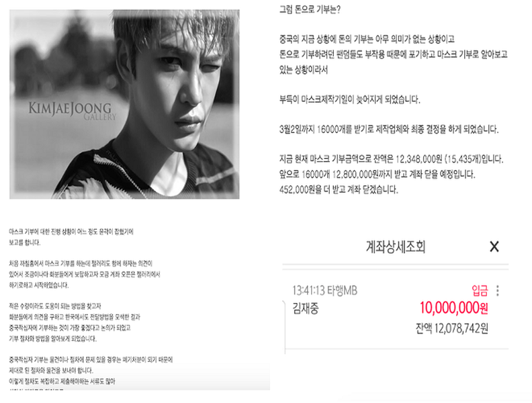Image resolution: width=532 pixels, height=403 pixels.
Task: Click the paragraph starting 마스크 기부에 대한 진행
Action: click(71, 237)
